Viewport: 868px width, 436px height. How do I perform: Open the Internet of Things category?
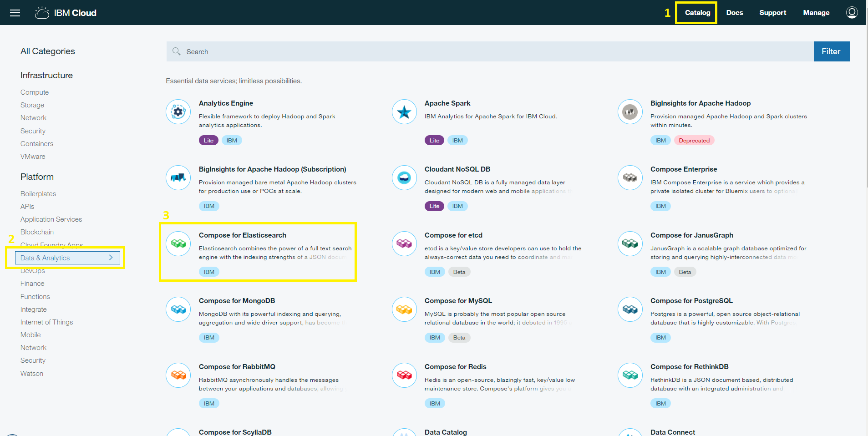(46, 322)
